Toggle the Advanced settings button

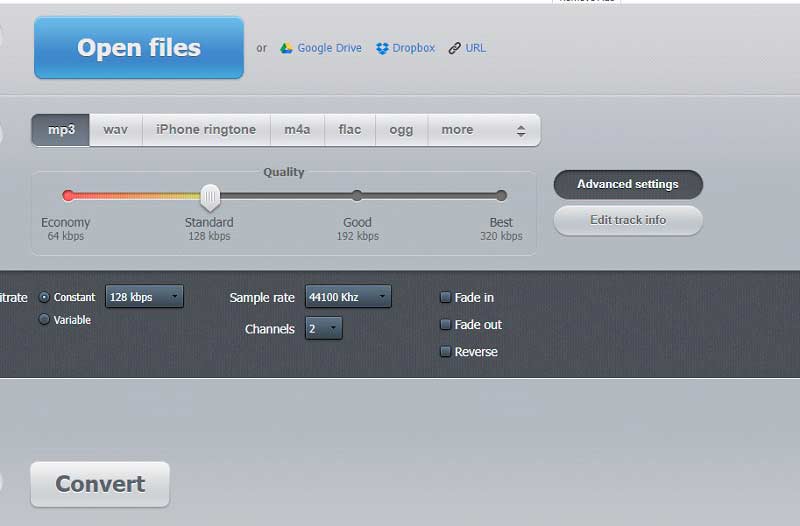628,184
